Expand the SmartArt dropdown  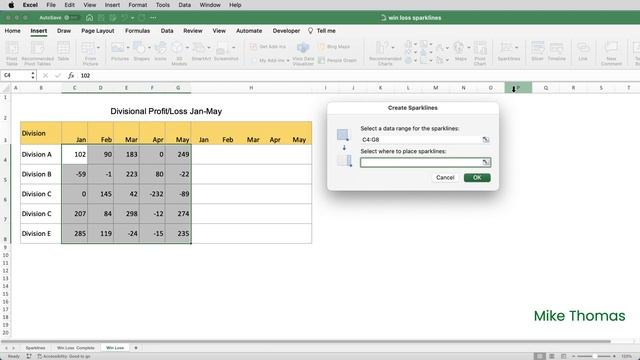coord(209,47)
